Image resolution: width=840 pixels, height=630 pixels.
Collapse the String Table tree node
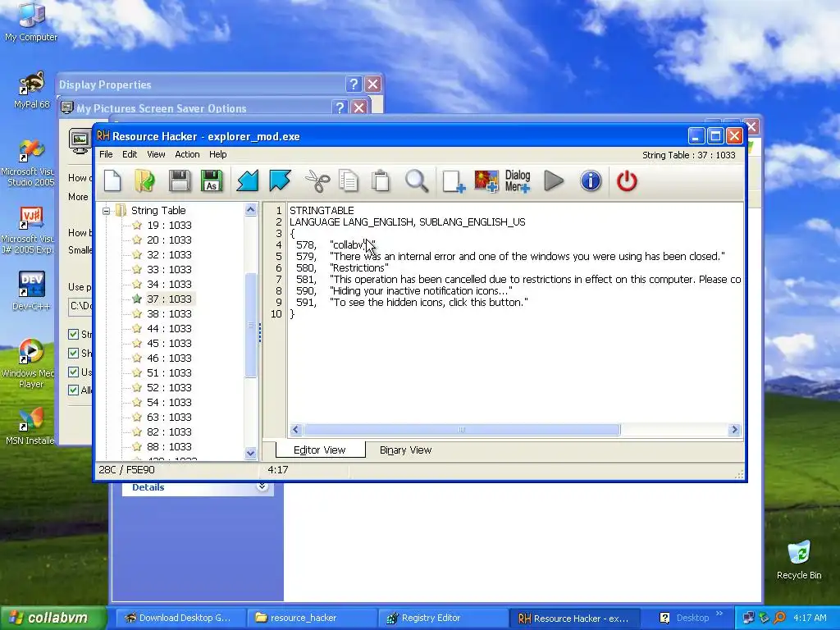106,211
